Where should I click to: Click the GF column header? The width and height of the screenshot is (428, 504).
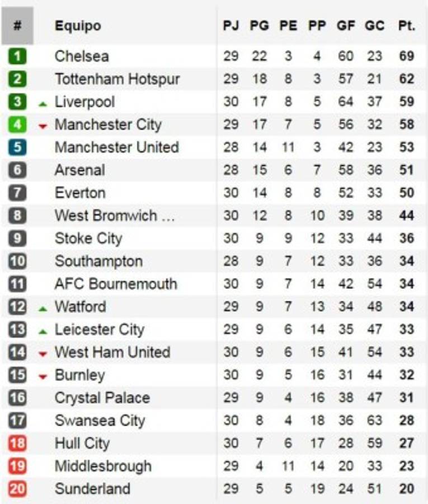tap(345, 26)
